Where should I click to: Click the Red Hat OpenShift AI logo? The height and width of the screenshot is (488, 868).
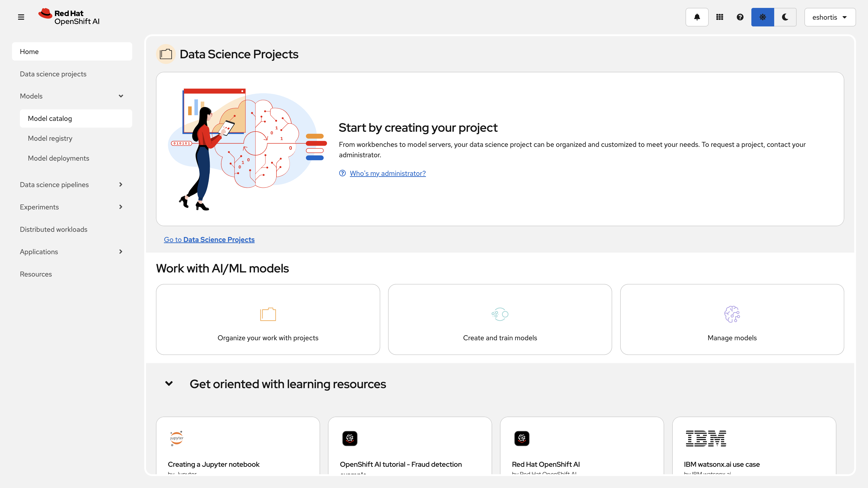click(x=68, y=17)
